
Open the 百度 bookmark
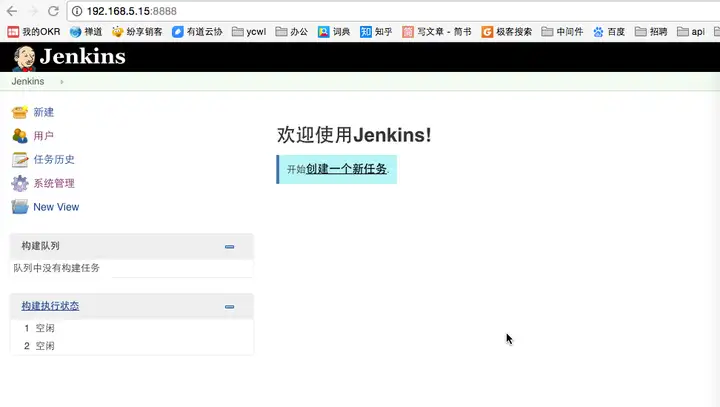pyautogui.click(x=609, y=32)
